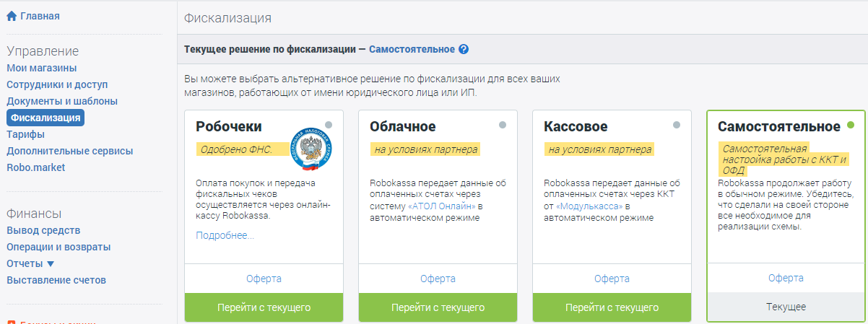Click Перейти с текущего button under Облачное

point(438,307)
